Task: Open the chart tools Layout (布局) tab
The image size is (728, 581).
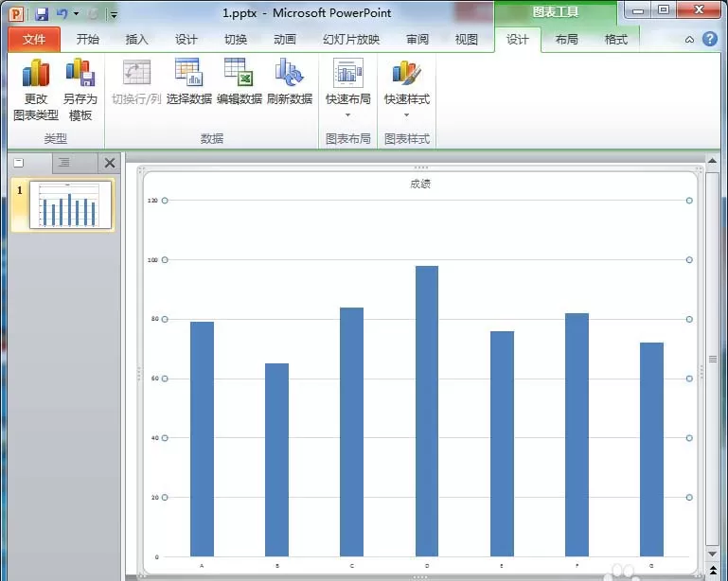Action: [x=566, y=40]
